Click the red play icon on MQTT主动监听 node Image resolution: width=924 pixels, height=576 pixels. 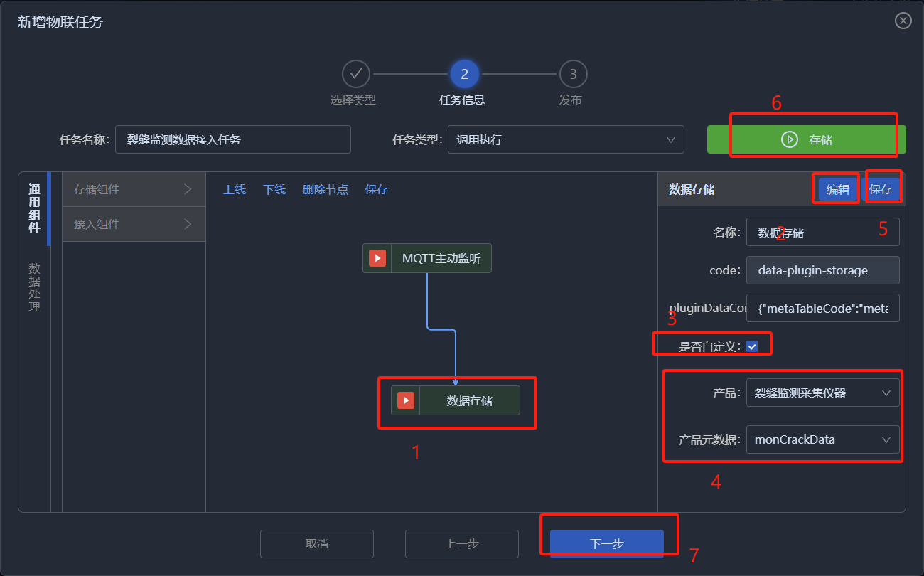(377, 258)
